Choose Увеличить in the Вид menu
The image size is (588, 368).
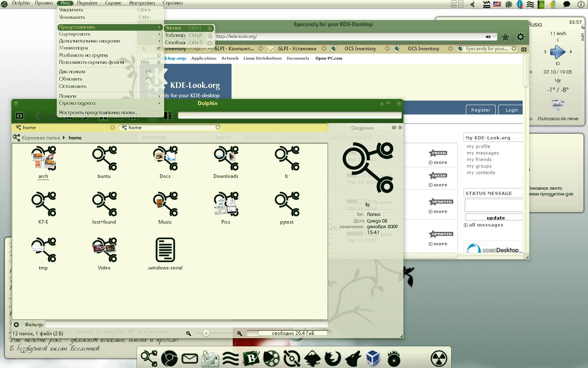(x=111, y=10)
